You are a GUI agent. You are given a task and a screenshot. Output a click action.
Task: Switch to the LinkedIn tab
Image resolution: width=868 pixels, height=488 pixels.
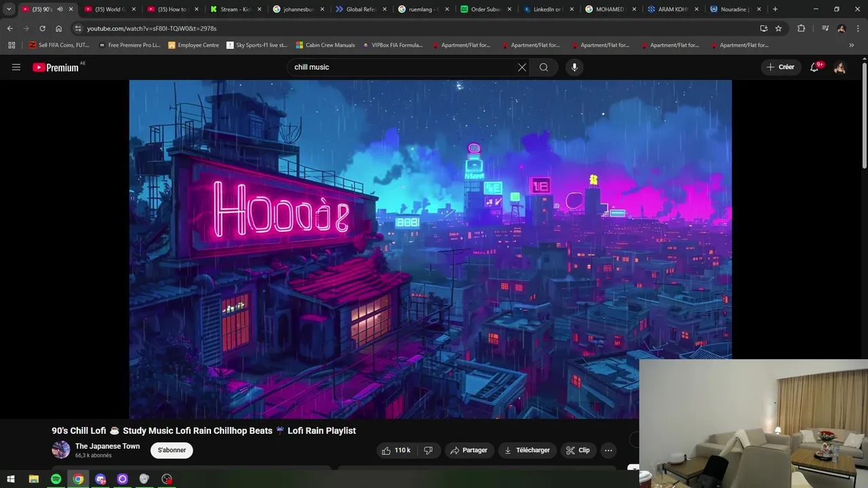[x=550, y=9]
